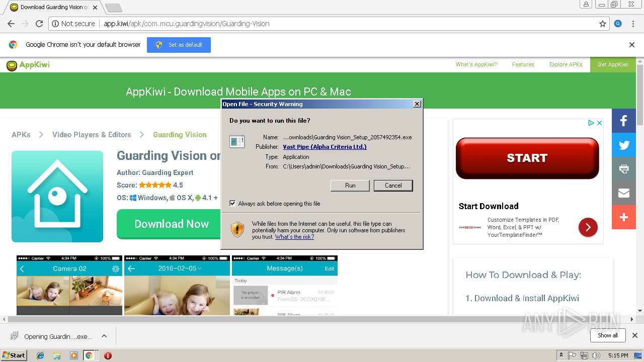Click Chrome profile user icon

click(x=586, y=4)
